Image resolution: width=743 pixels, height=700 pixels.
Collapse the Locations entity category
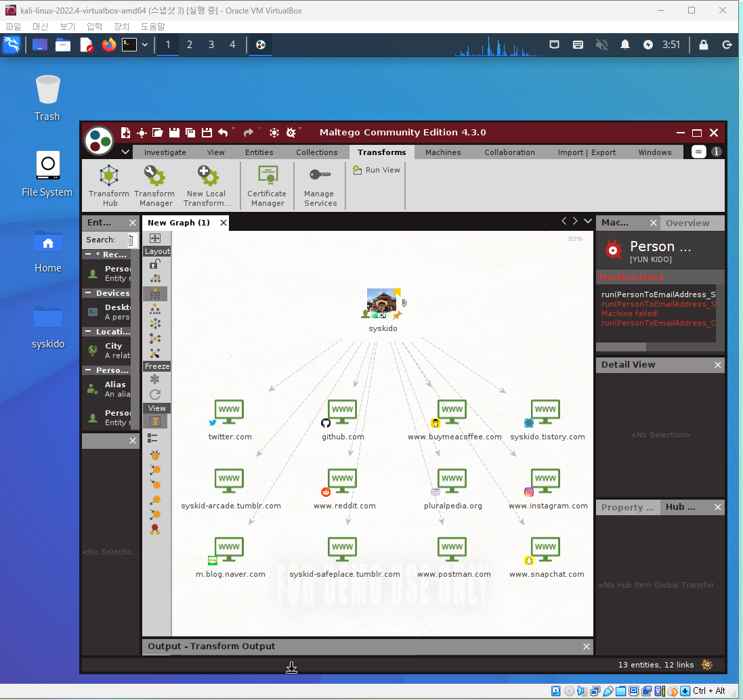coord(88,332)
